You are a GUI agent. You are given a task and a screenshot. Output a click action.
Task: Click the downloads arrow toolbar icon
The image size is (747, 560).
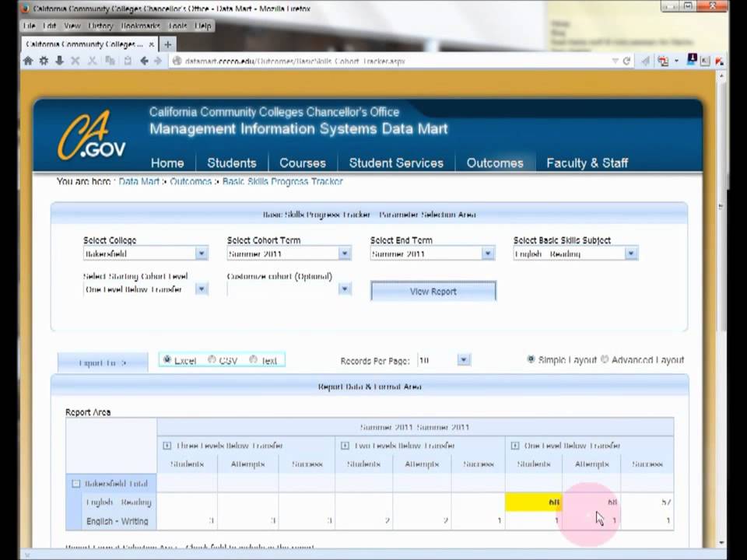tap(60, 61)
